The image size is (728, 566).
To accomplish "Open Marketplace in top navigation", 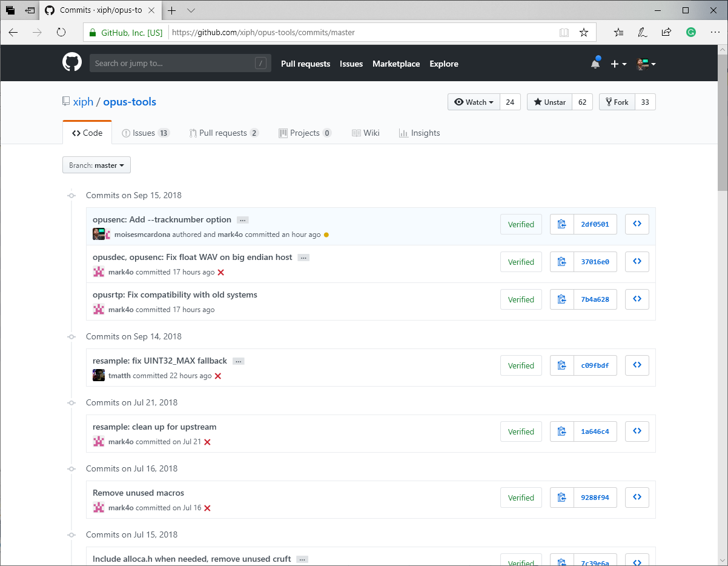I will [396, 64].
